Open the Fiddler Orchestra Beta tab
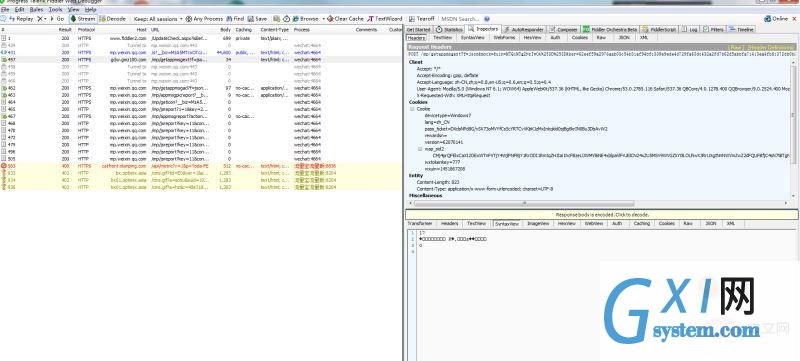This screenshot has width=800, height=361. tap(610, 30)
